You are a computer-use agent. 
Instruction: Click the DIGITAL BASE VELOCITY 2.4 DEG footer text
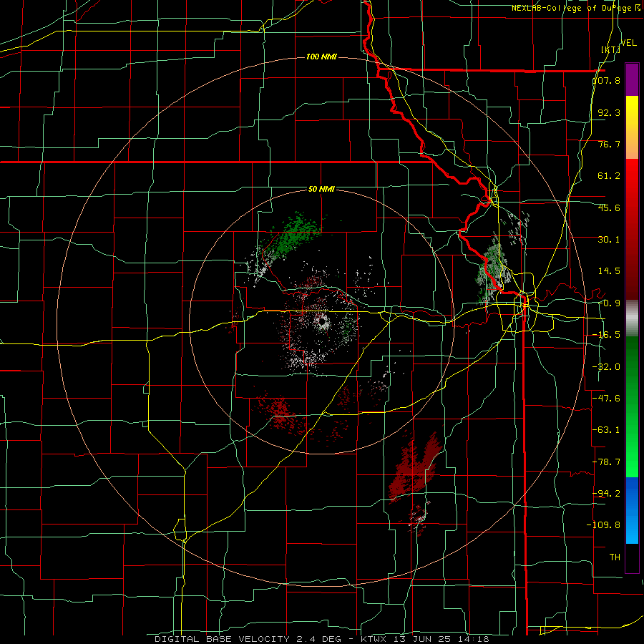248,639
